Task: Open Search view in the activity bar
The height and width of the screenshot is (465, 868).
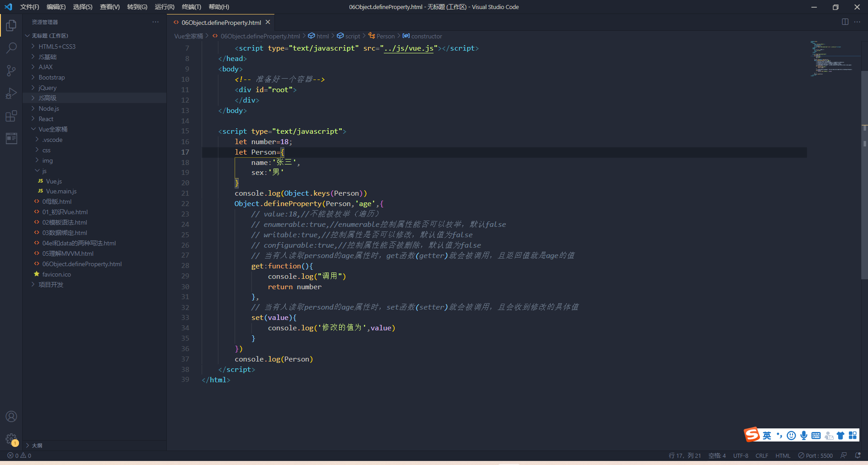Action: [x=11, y=48]
